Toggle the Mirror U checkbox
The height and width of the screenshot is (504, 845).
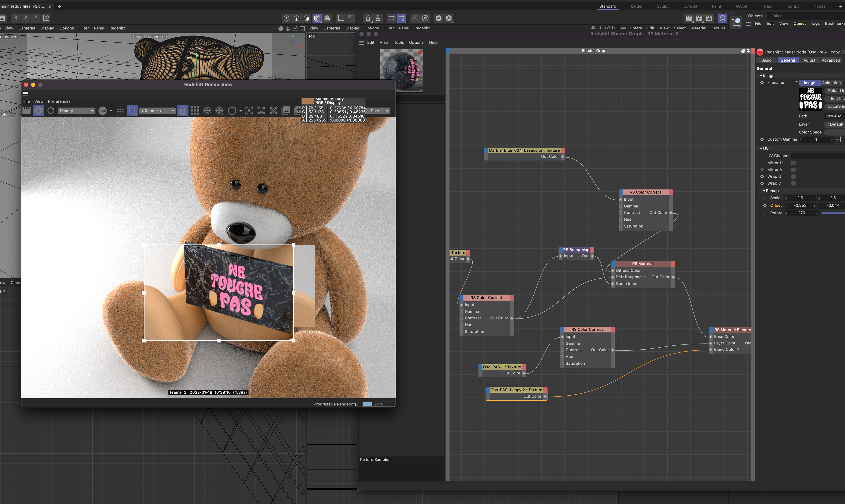click(793, 163)
